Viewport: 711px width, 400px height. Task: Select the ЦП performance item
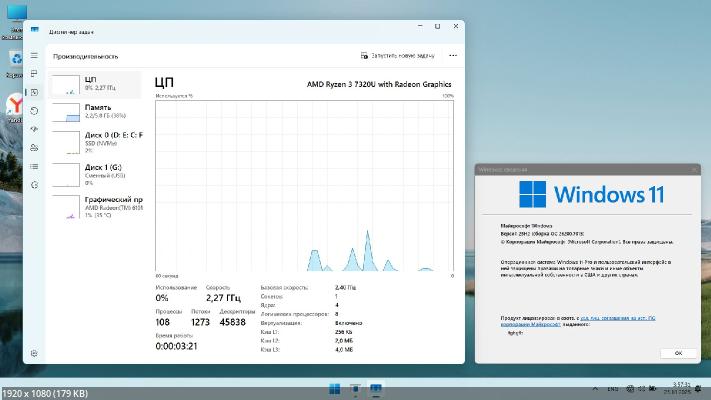[x=97, y=82]
